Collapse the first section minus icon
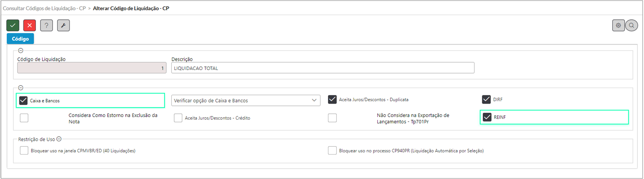The height and width of the screenshot is (179, 644). 20,51
